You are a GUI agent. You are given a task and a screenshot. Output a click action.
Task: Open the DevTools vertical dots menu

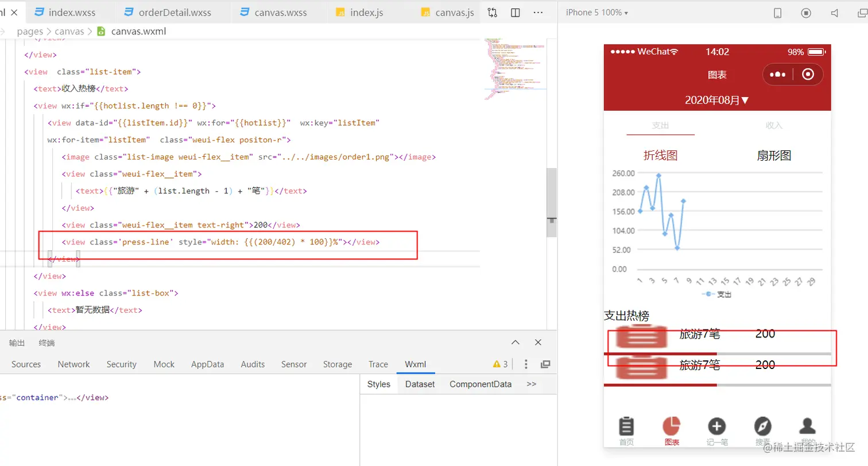click(x=526, y=364)
